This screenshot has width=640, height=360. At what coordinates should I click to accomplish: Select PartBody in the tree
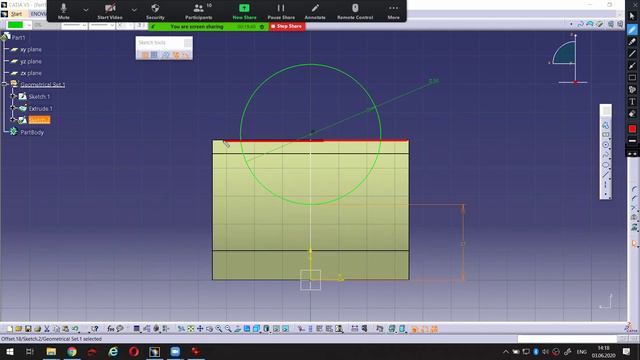32,132
